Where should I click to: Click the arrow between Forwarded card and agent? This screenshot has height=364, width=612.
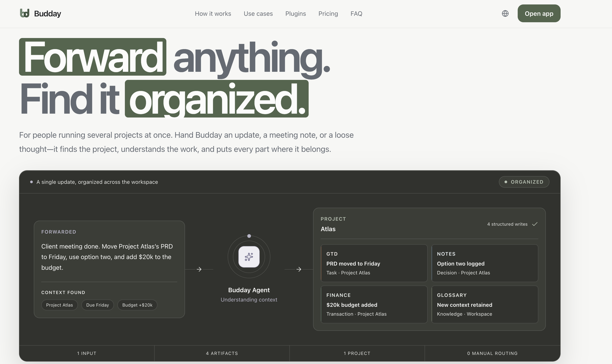[199, 269]
